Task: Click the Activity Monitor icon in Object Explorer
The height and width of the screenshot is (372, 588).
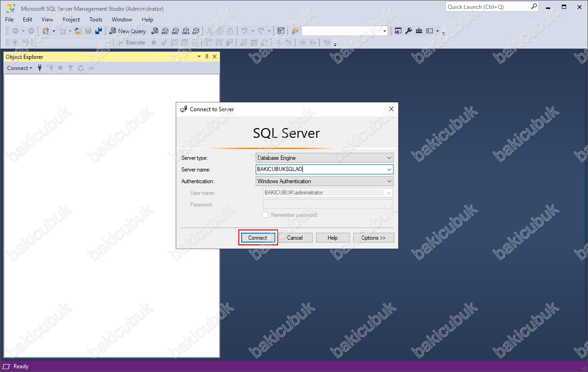Action: [91, 68]
